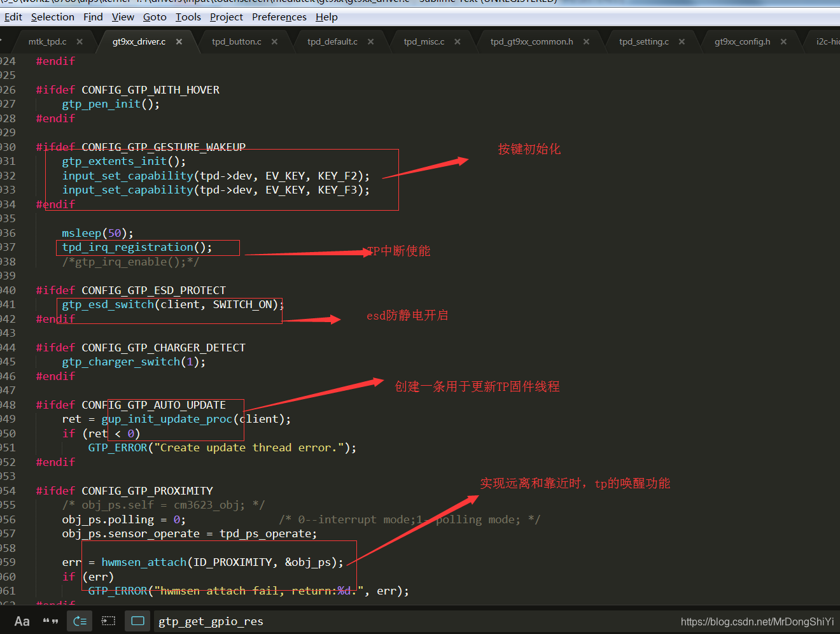Click on gtp_pen_init() call
This screenshot has width=840, height=634.
111,104
